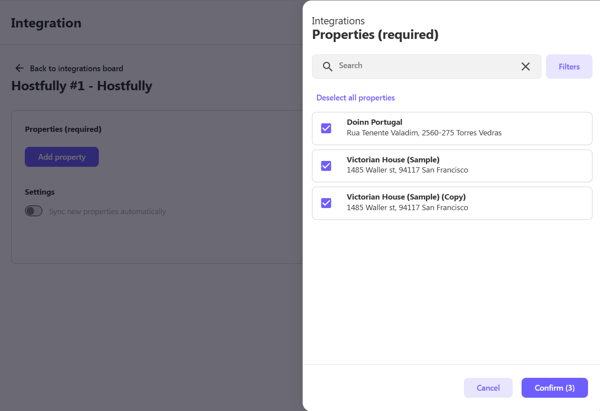
Task: Click the Rua Tenente Valadim address text
Action: [x=424, y=133]
